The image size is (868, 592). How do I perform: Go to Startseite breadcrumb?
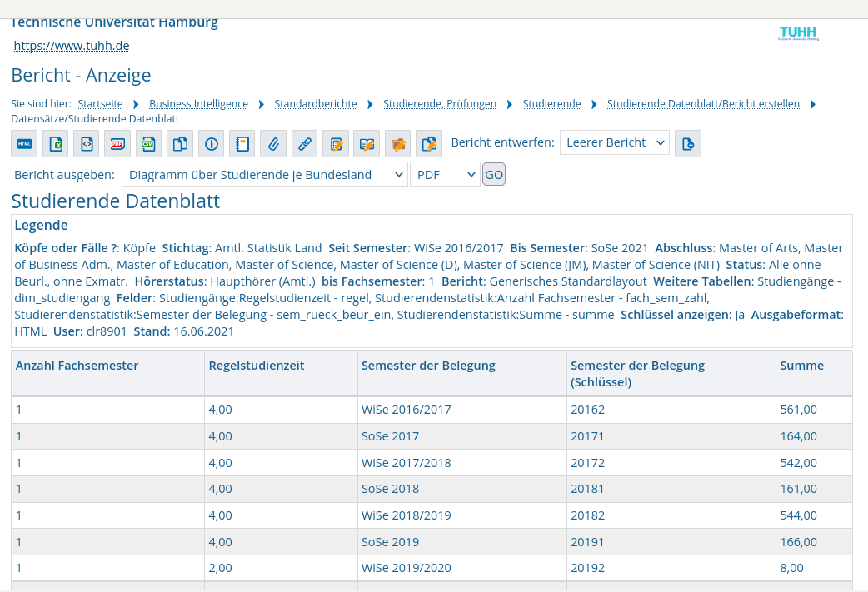point(100,103)
